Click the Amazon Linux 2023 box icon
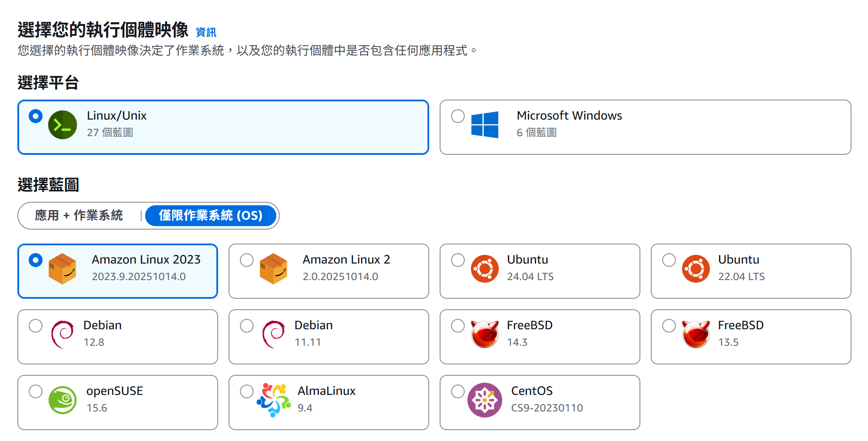Image resolution: width=868 pixels, height=441 pixels. [63, 269]
